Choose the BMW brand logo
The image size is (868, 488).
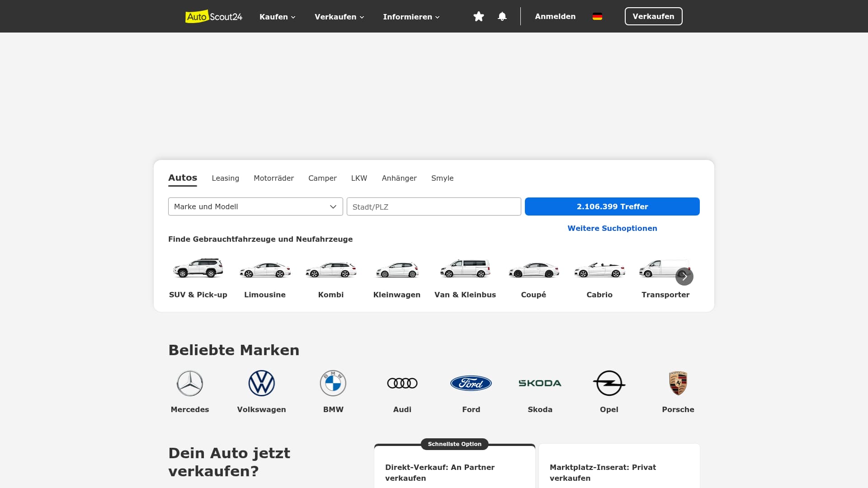coord(333,383)
